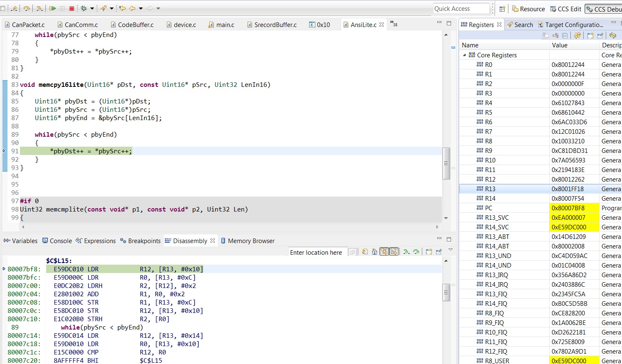Open the CodeBuffer.c editor tab
Image resolution: width=622 pixels, height=364 pixels.
pyautogui.click(x=132, y=25)
